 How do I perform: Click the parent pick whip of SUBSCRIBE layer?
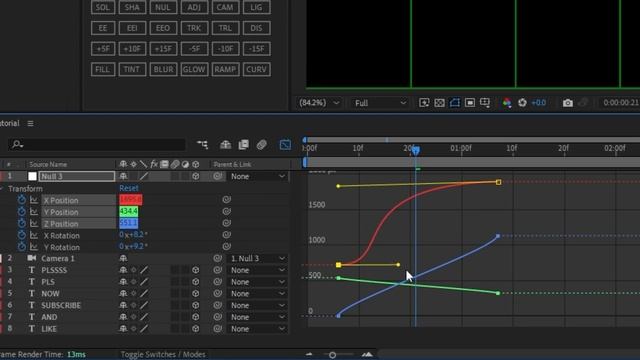point(217,305)
